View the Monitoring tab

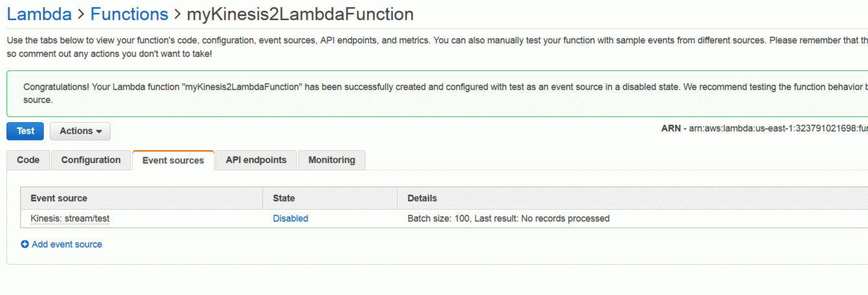pos(332,160)
